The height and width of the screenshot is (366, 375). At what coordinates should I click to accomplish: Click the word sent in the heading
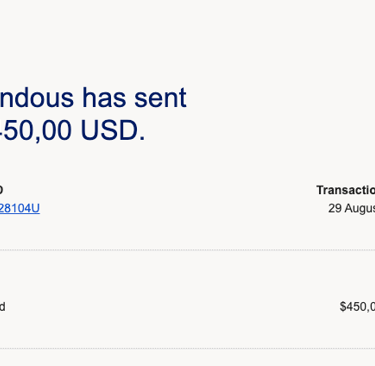point(160,98)
